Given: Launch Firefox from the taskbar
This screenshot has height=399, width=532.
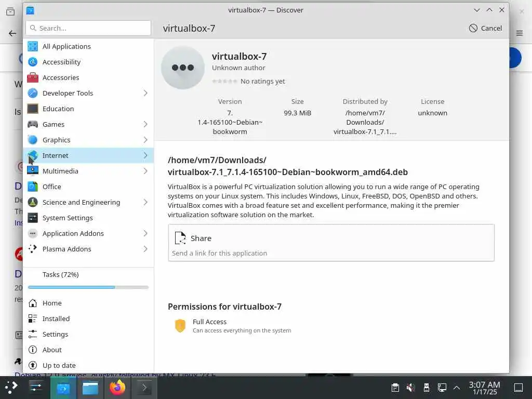Looking at the screenshot, I should tap(117, 388).
